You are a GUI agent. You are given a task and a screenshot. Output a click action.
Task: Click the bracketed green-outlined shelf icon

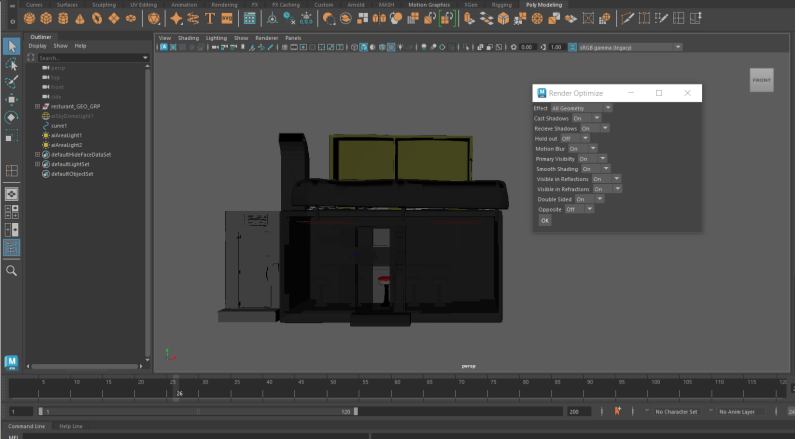point(447,19)
